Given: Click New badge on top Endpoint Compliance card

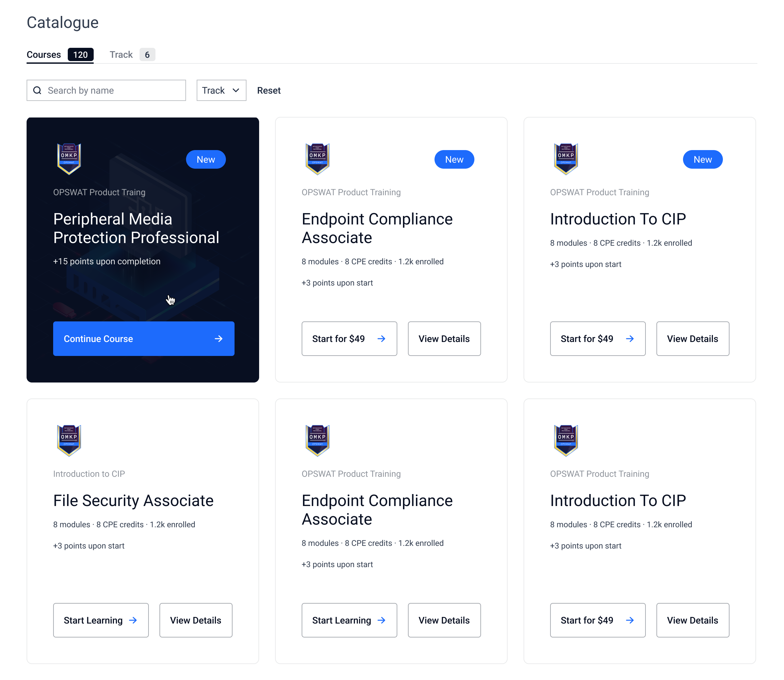Looking at the screenshot, I should click(x=454, y=159).
